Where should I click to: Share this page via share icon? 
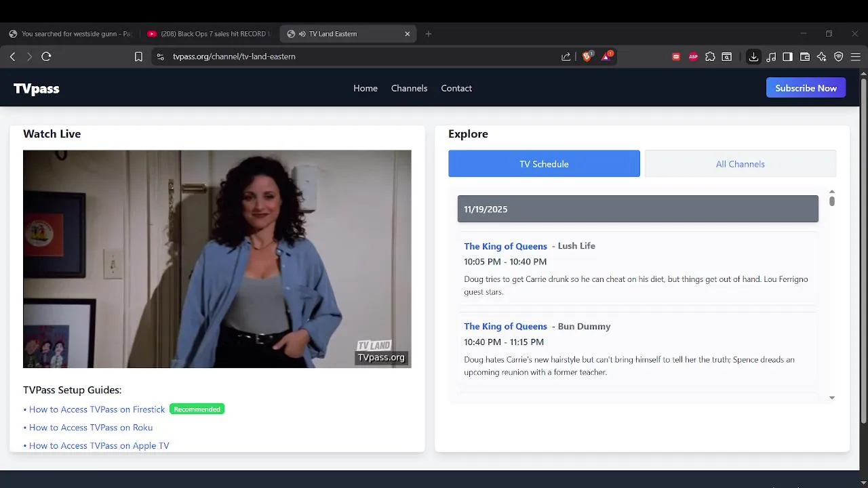566,57
